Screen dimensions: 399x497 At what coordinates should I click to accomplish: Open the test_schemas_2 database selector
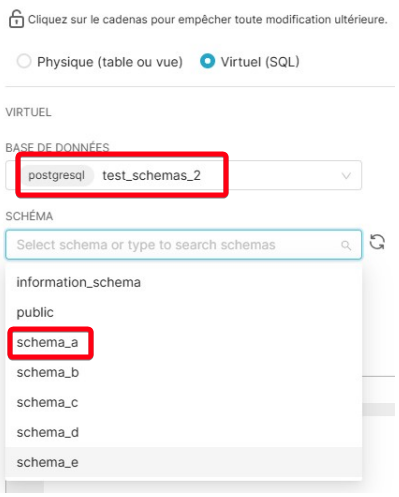(183, 175)
